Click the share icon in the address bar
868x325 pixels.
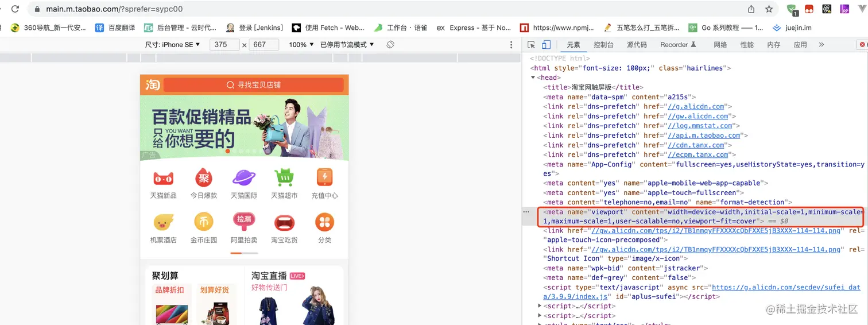(x=751, y=9)
